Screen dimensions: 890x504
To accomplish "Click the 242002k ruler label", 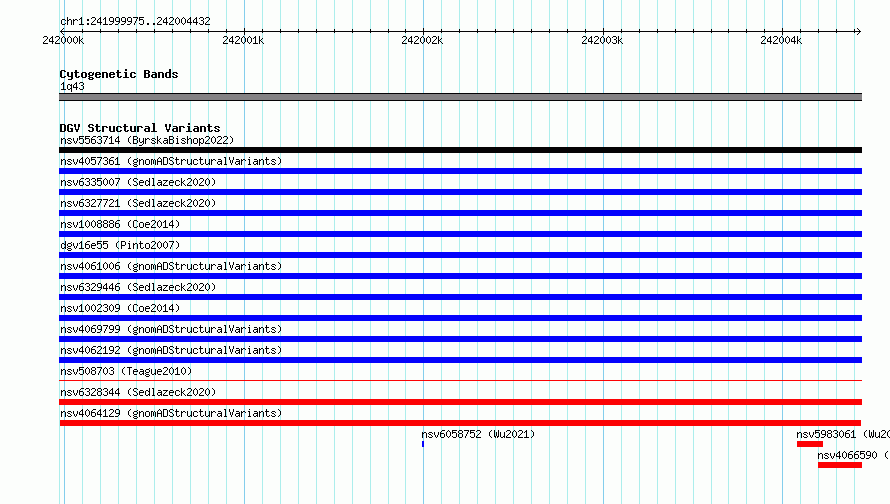I will click(x=422, y=40).
